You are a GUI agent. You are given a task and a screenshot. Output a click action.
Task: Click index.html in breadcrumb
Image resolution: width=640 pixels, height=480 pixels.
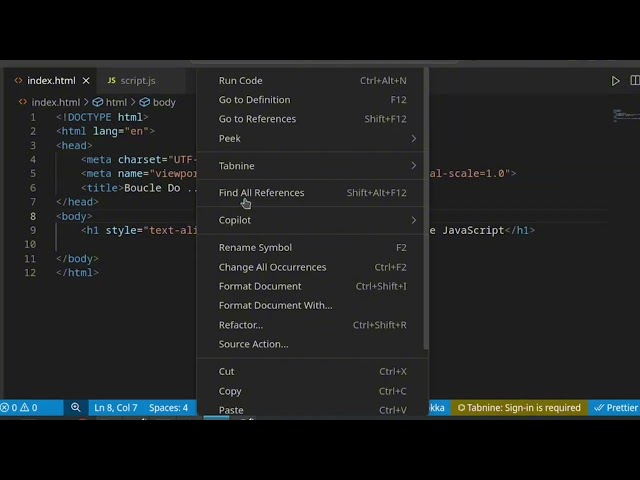tap(56, 102)
